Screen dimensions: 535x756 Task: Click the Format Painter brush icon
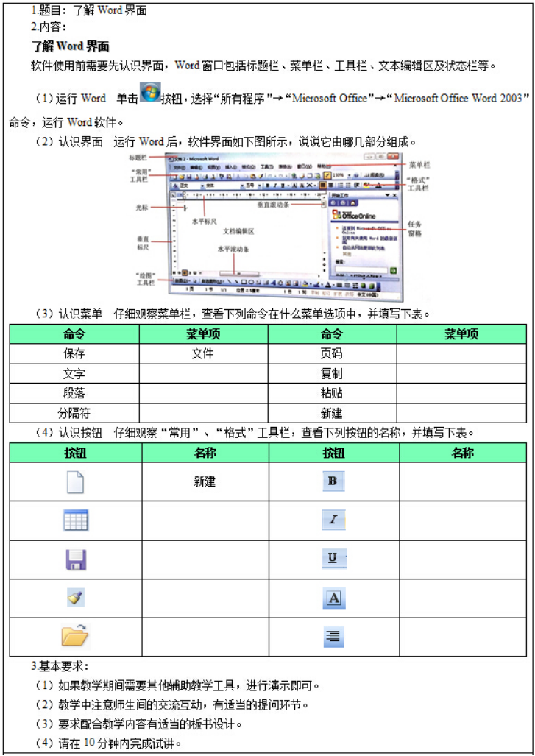76,598
